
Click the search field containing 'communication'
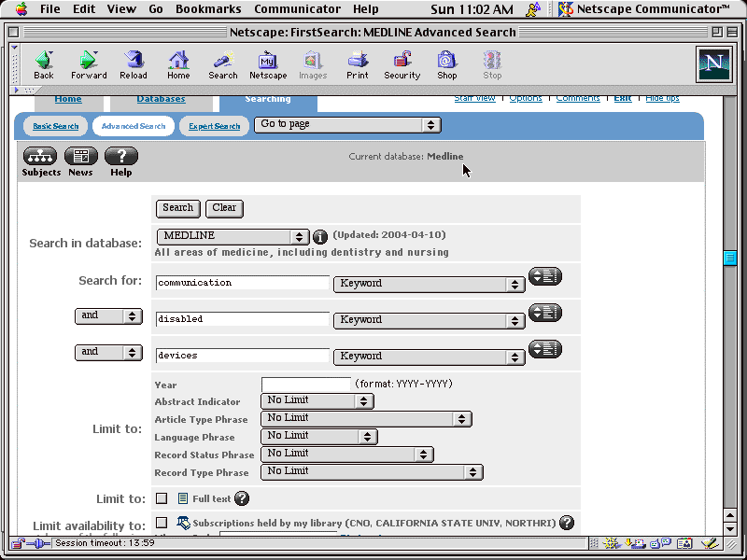pos(243,283)
